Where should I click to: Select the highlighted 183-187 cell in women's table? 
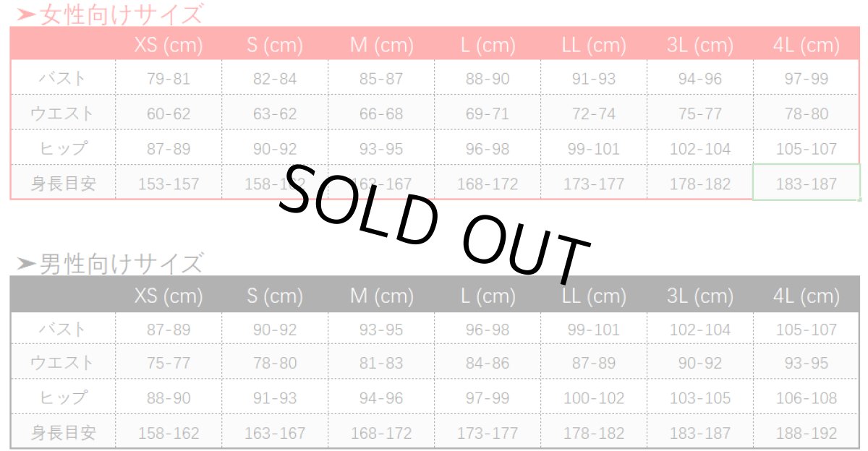806,184
